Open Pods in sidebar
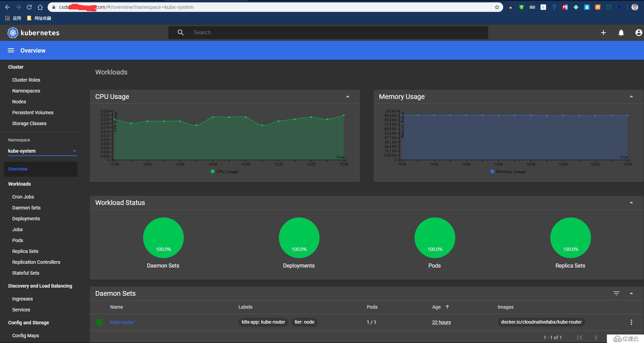The height and width of the screenshot is (343, 644). pyautogui.click(x=18, y=240)
